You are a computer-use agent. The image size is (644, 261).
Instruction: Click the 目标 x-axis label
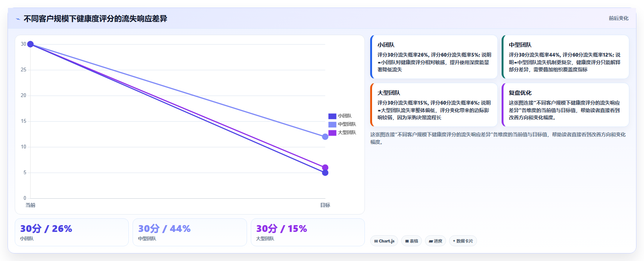tap(325, 205)
